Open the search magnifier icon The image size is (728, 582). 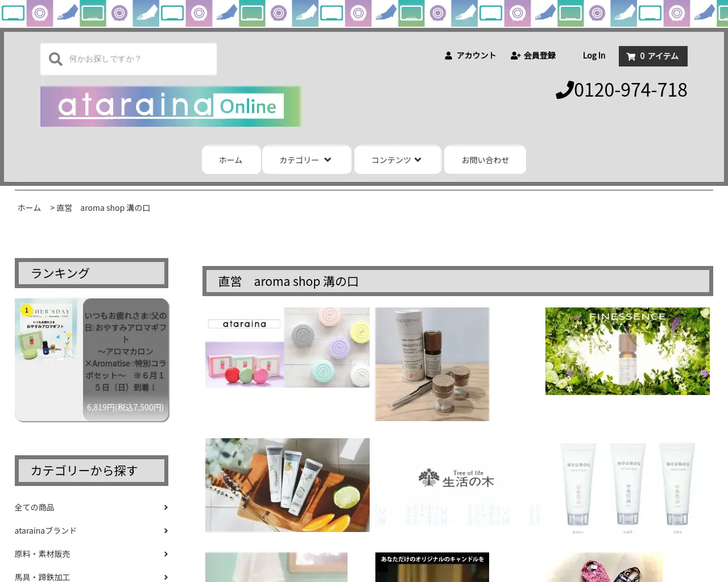[55, 59]
